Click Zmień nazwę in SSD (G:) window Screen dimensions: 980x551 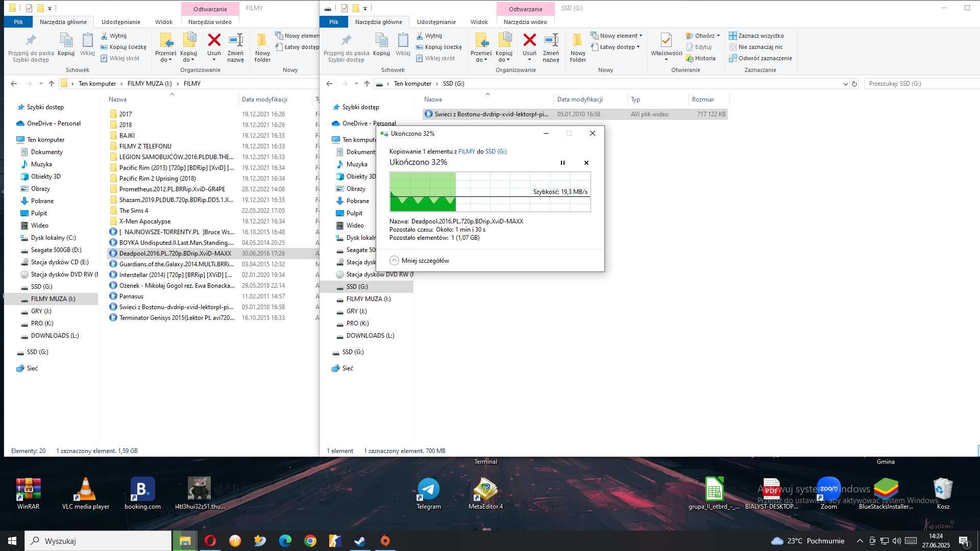[551, 48]
